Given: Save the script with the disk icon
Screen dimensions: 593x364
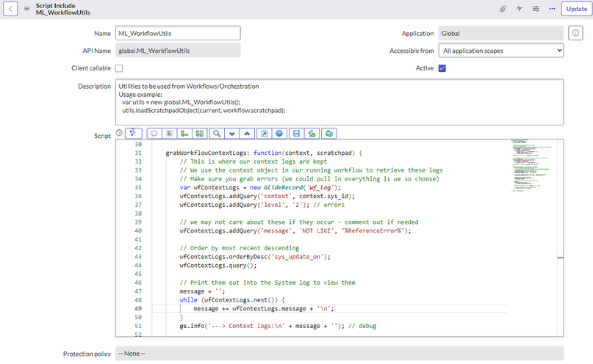Looking at the screenshot, I should 297,134.
